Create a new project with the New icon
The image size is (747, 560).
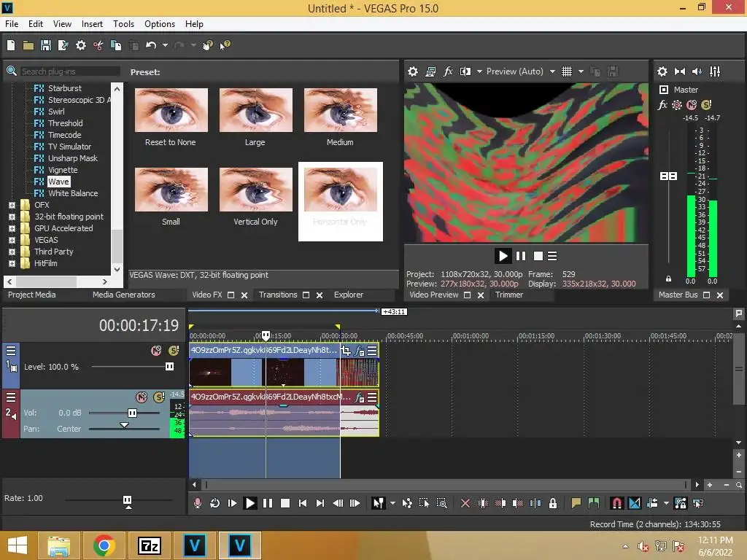pos(11,45)
